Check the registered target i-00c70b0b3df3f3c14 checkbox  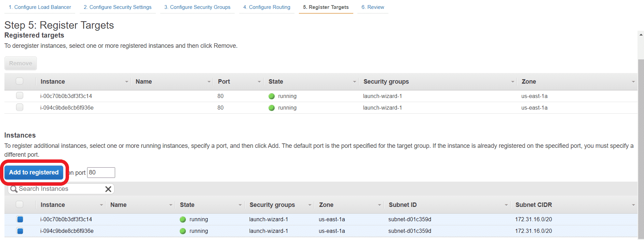tap(19, 96)
